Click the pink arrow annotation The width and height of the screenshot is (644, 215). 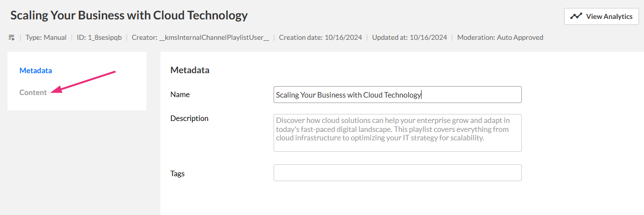[84, 82]
